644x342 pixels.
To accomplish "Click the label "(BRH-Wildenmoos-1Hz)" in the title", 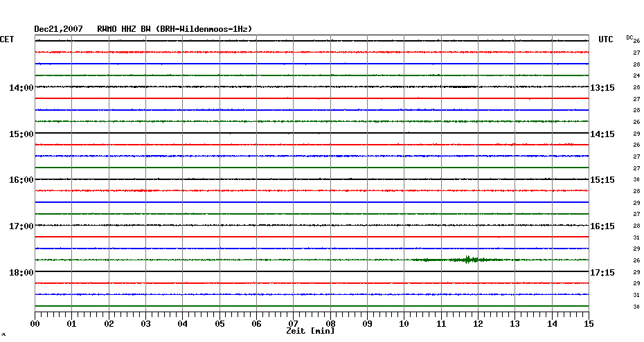I will point(204,29).
